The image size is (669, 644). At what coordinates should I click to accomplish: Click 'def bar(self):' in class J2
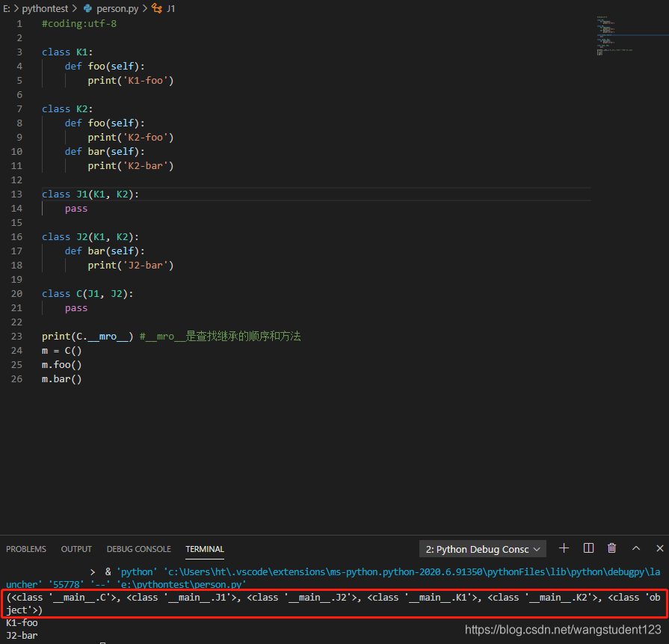coord(105,251)
